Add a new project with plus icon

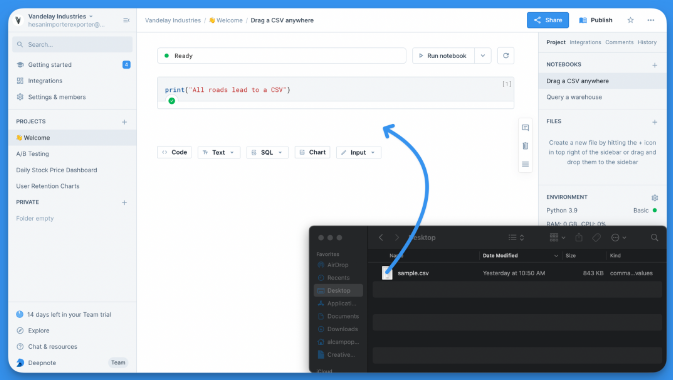point(124,122)
